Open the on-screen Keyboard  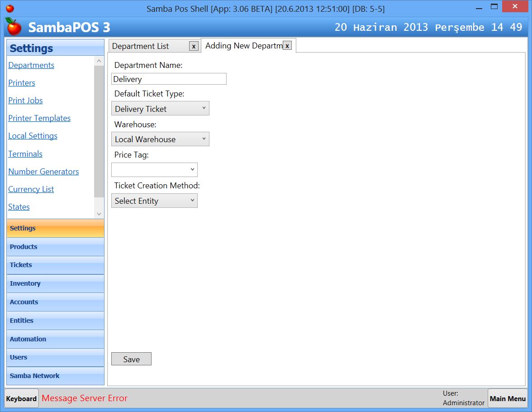[21, 398]
